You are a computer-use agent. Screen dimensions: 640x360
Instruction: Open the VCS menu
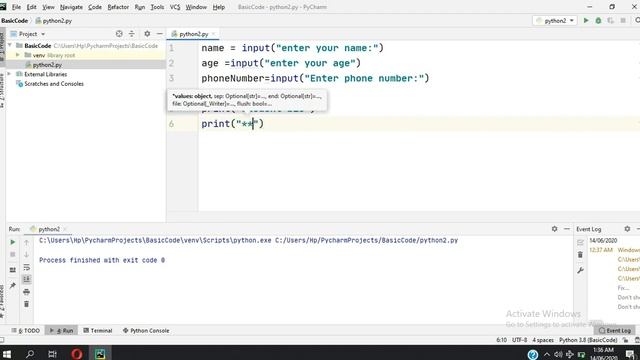coord(175,7)
